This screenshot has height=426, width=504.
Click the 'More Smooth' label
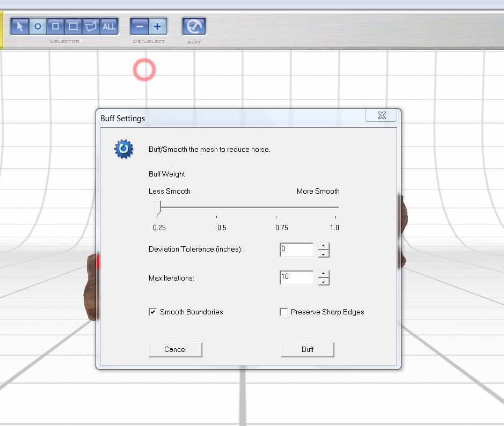point(318,191)
